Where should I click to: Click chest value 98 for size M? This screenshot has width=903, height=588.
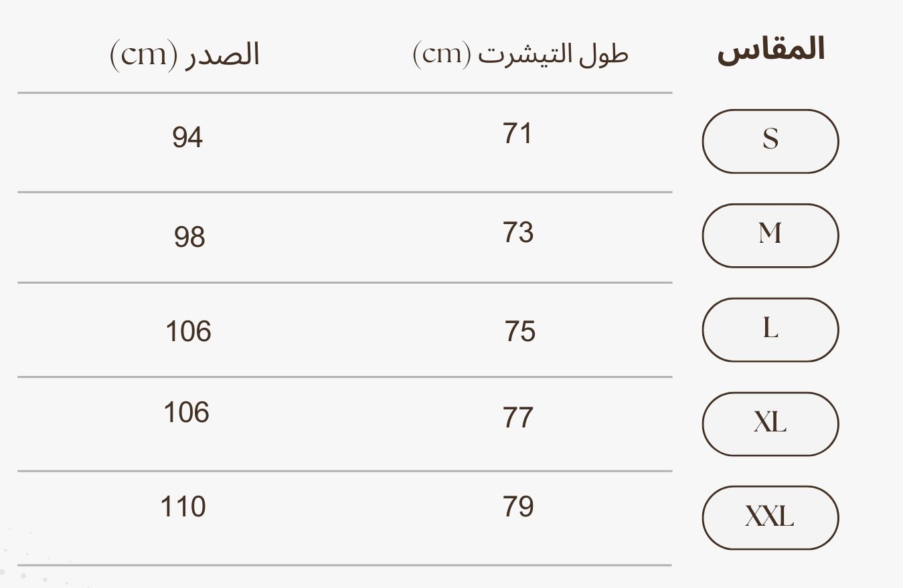point(189,237)
